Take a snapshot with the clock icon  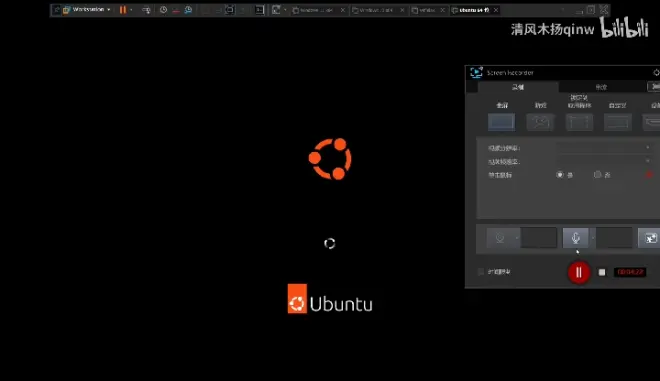click(163, 10)
